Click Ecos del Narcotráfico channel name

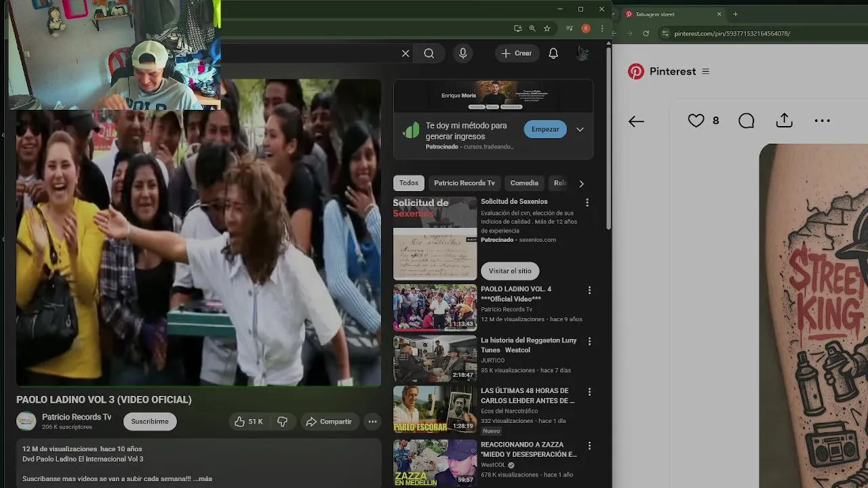coord(509,411)
